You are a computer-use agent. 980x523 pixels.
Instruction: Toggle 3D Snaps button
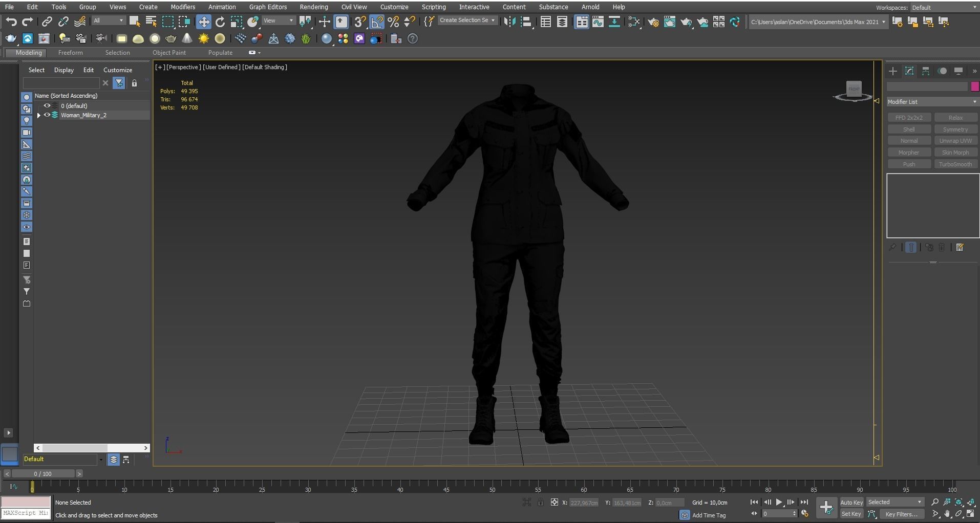pos(360,21)
